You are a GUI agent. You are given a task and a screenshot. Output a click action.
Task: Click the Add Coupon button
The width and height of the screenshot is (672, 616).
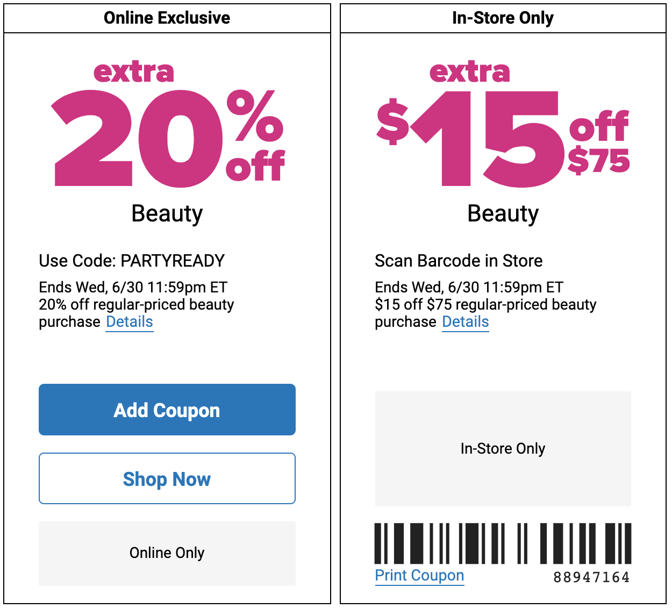point(167,410)
